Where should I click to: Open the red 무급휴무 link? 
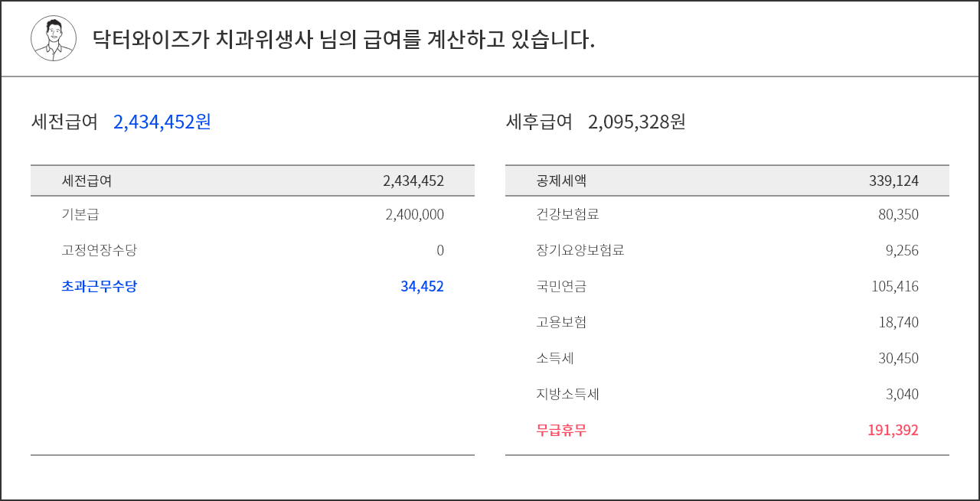coord(561,430)
